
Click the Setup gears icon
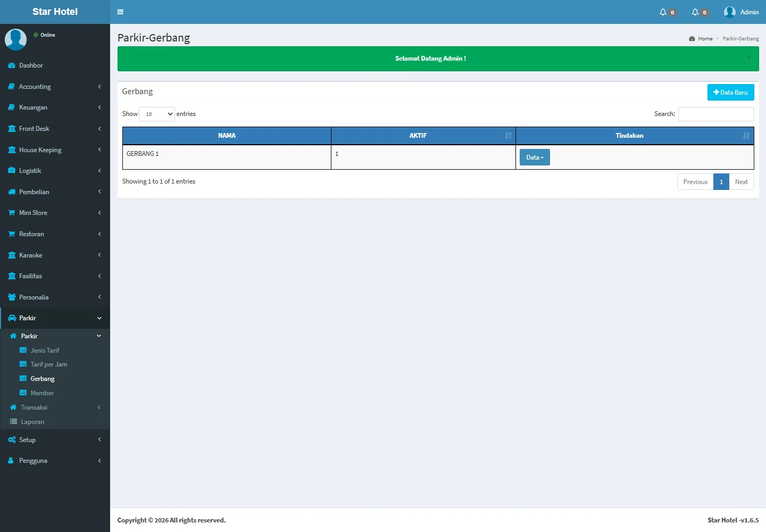click(12, 440)
